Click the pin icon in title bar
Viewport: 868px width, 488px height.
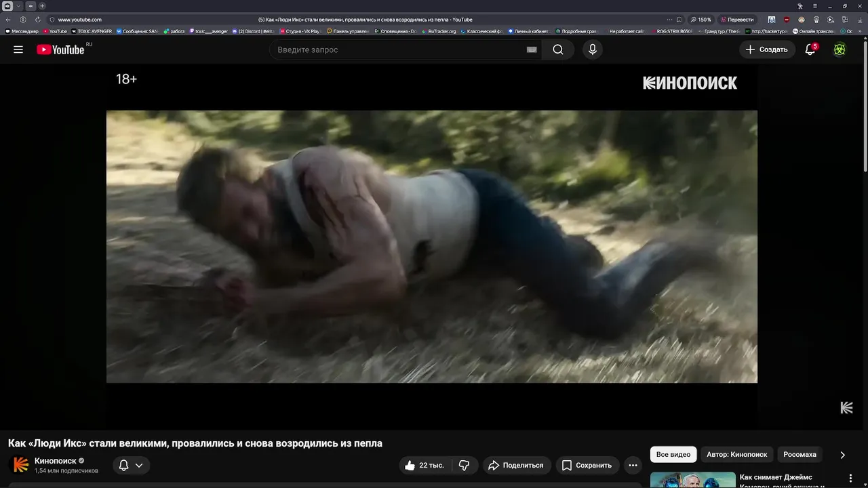[800, 6]
